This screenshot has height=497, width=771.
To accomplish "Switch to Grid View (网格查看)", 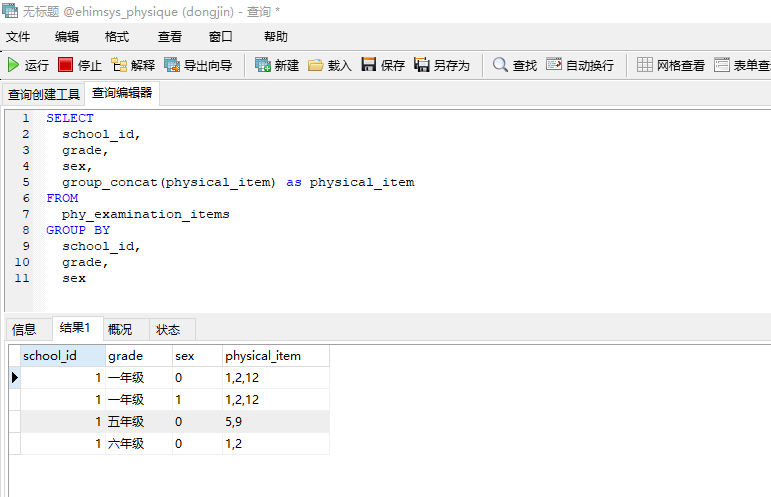I will (x=671, y=65).
